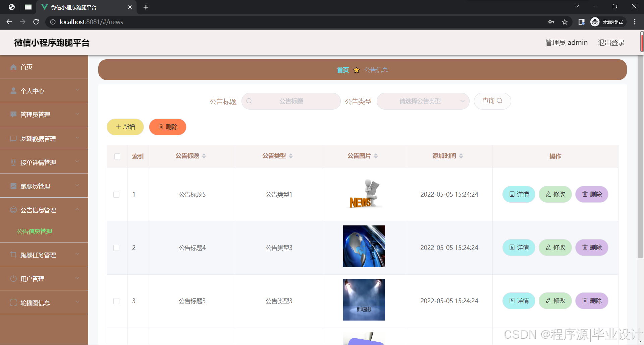
Task: Switch to the 微信小程序跑腿平台 browser tab
Action: (87, 7)
